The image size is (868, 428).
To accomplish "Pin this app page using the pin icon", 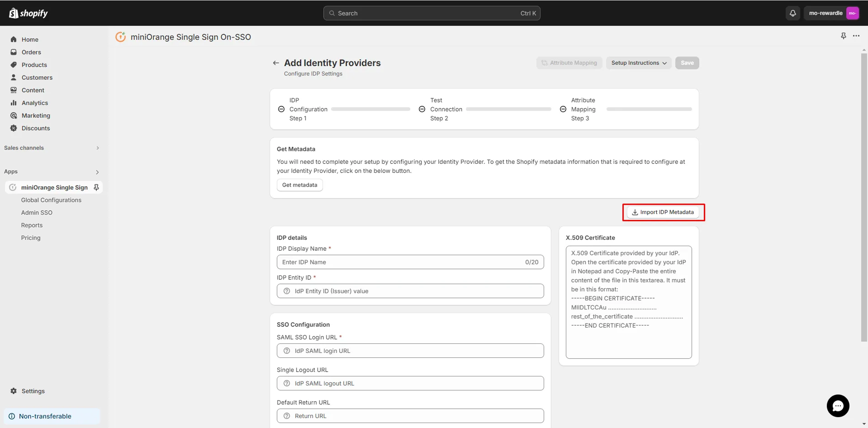I will pyautogui.click(x=843, y=36).
